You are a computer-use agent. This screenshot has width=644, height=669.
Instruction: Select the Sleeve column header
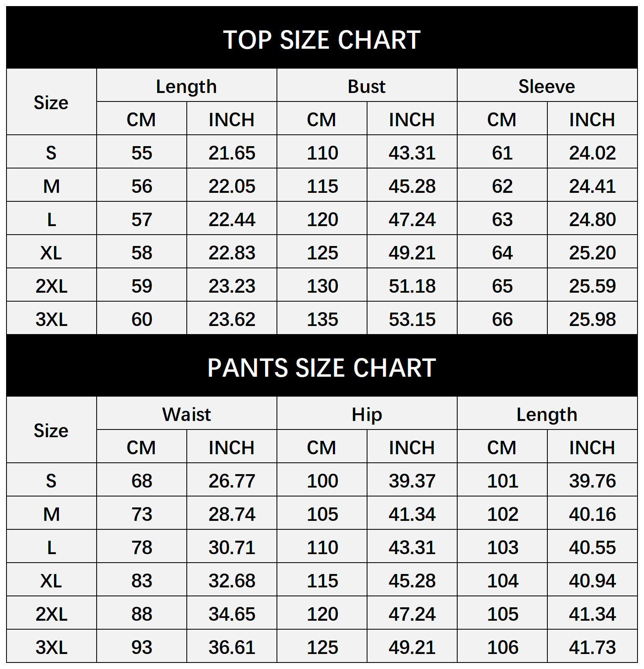point(547,86)
